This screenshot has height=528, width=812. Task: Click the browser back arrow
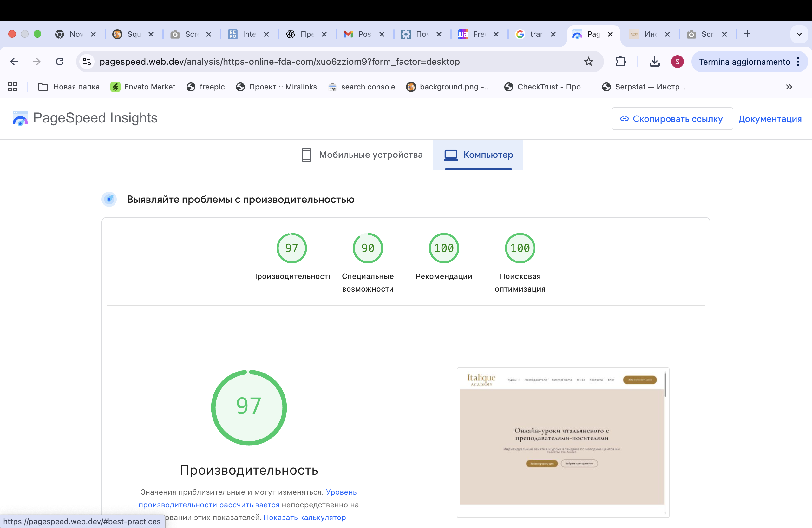coord(14,62)
